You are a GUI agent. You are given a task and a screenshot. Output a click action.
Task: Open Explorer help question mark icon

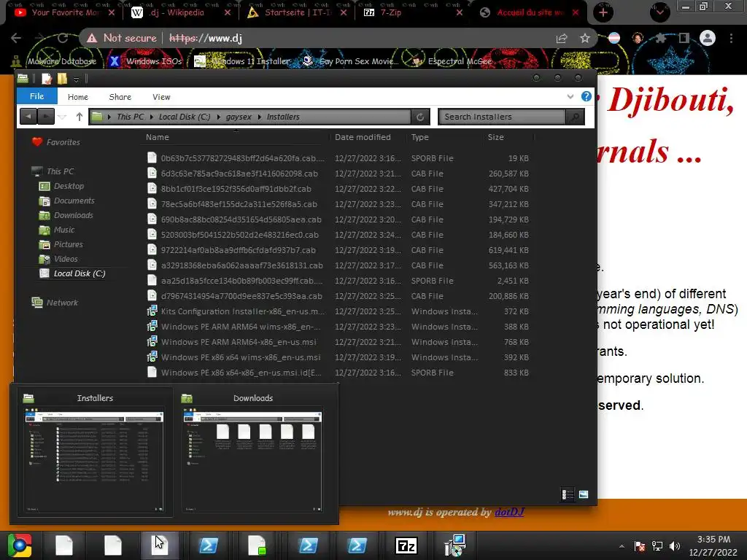coord(587,97)
